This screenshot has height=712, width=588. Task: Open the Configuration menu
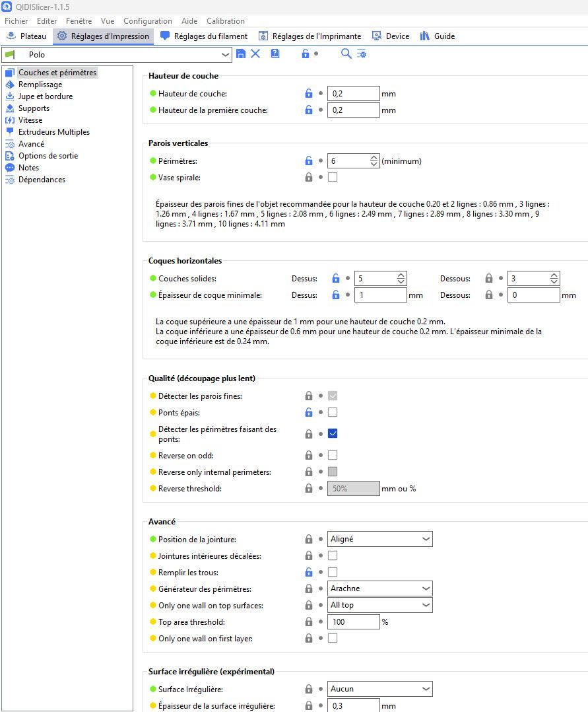[x=147, y=21]
